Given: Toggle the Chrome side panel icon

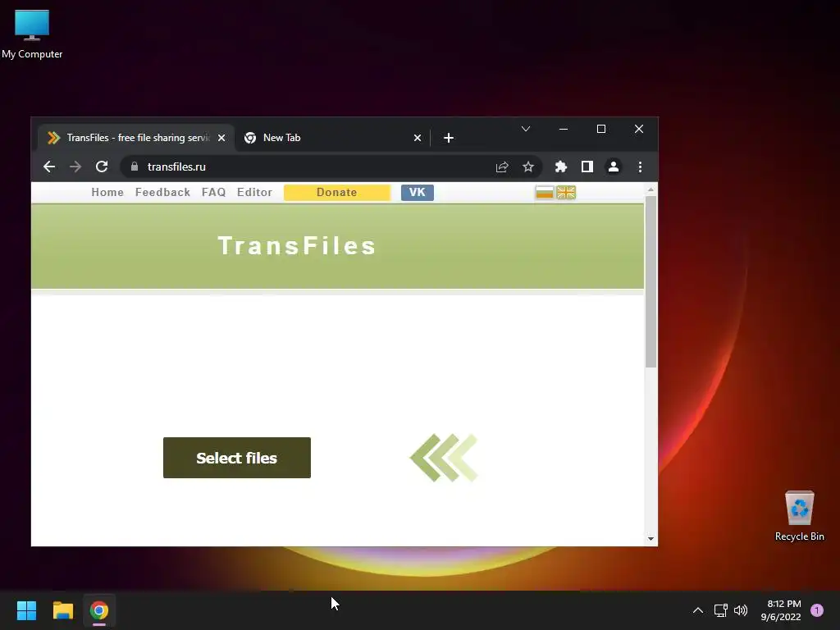Looking at the screenshot, I should point(587,167).
